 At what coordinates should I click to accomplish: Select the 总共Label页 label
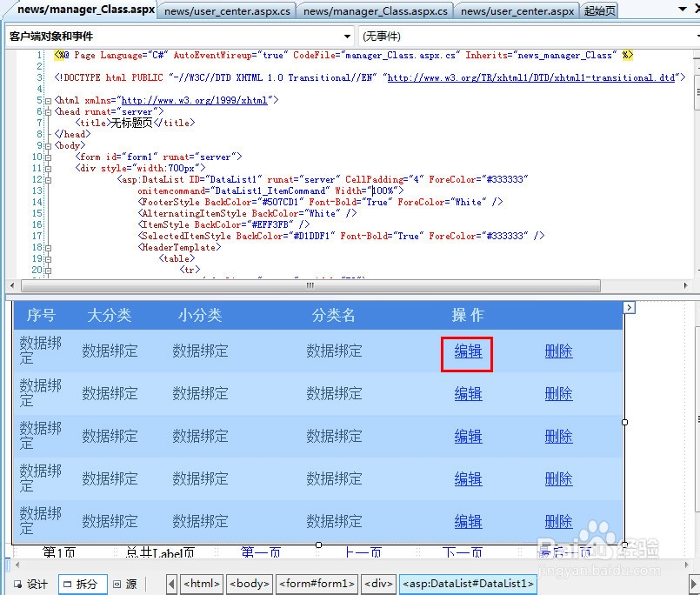pyautogui.click(x=160, y=552)
